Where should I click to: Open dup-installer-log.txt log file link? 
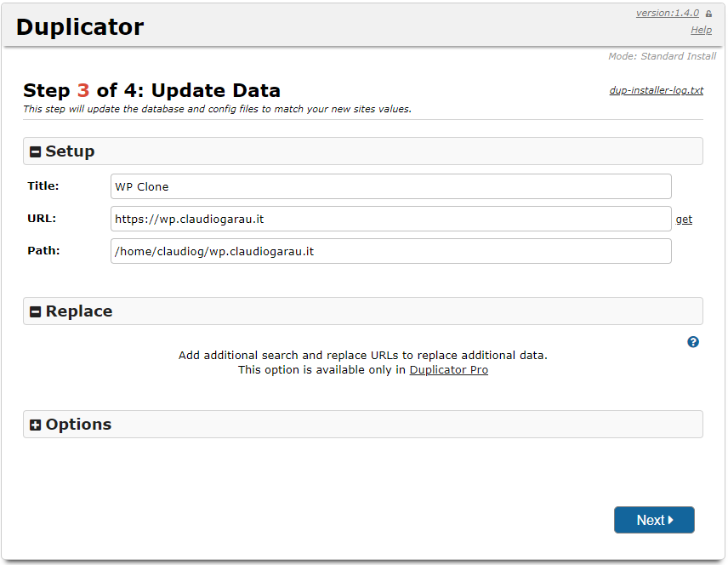656,90
